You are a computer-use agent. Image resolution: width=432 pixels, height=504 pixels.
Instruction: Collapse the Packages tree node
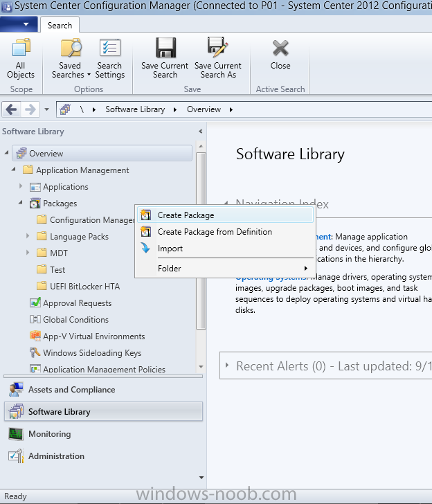[20, 202]
